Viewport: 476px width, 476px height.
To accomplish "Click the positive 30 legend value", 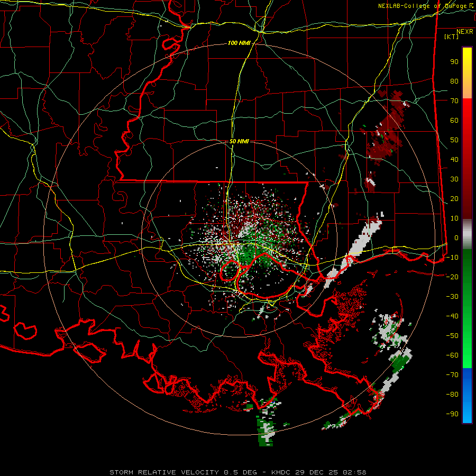I will pos(454,179).
